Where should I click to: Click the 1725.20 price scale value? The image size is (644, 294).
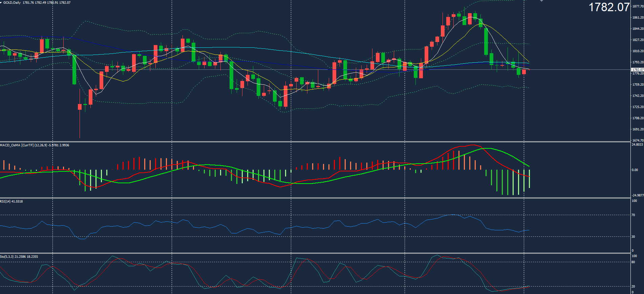(x=638, y=107)
